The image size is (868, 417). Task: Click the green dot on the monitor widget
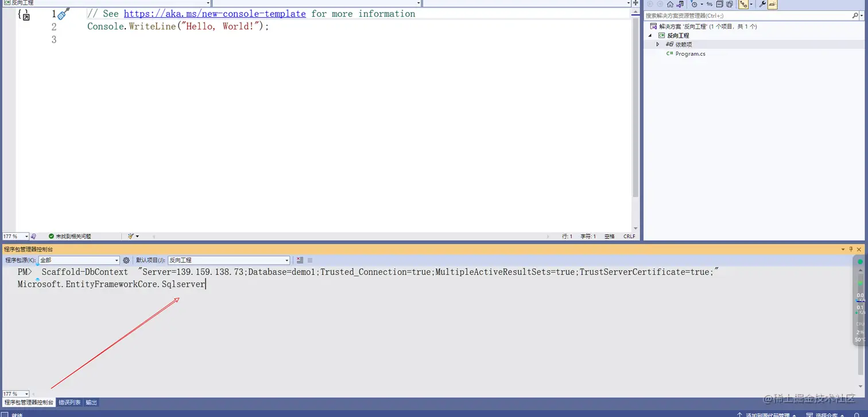[x=860, y=262]
